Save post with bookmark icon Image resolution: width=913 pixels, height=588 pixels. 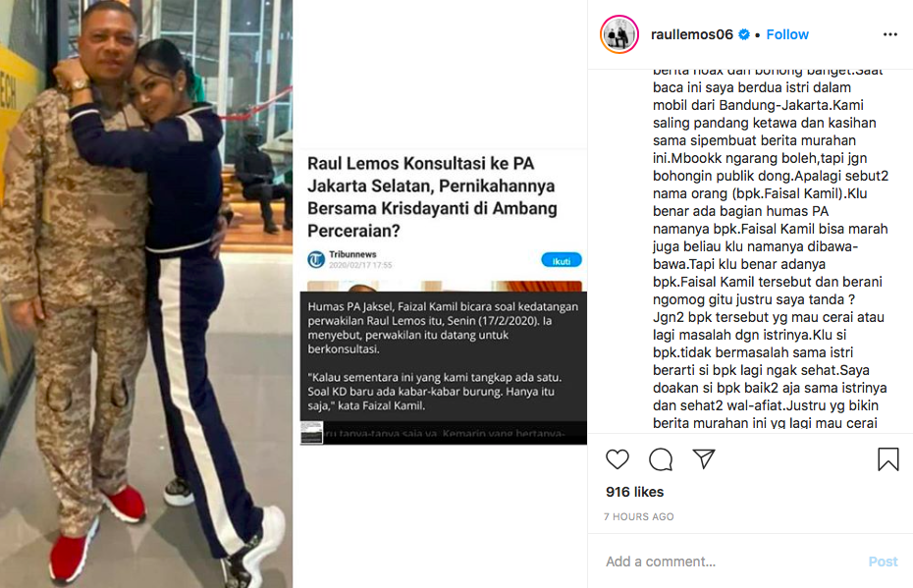pos(887,458)
